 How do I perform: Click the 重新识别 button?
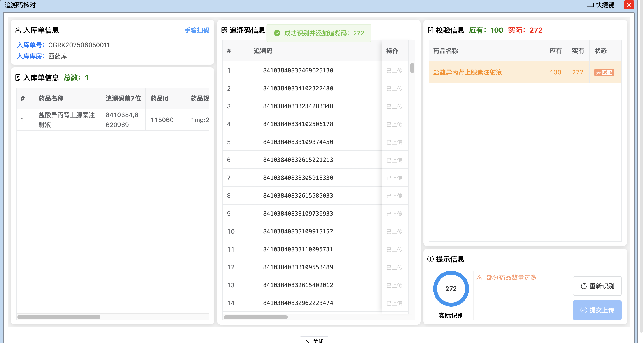tap(597, 286)
